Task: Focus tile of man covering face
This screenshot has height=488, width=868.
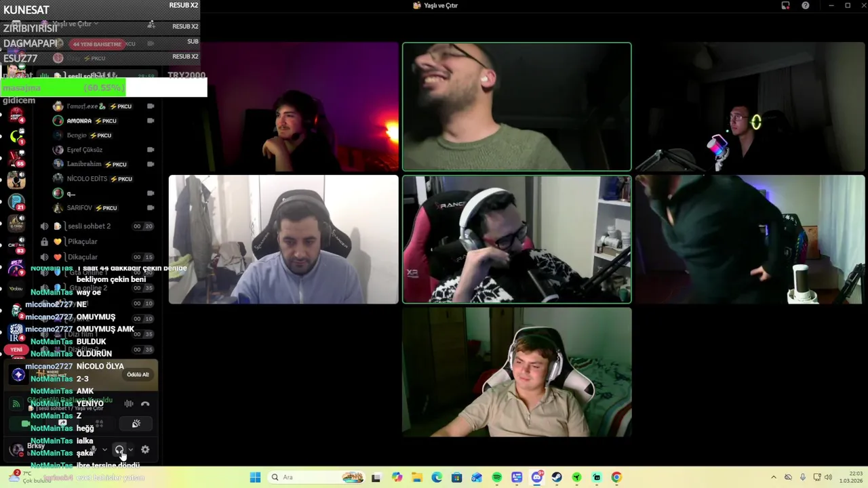Action: pyautogui.click(x=517, y=239)
